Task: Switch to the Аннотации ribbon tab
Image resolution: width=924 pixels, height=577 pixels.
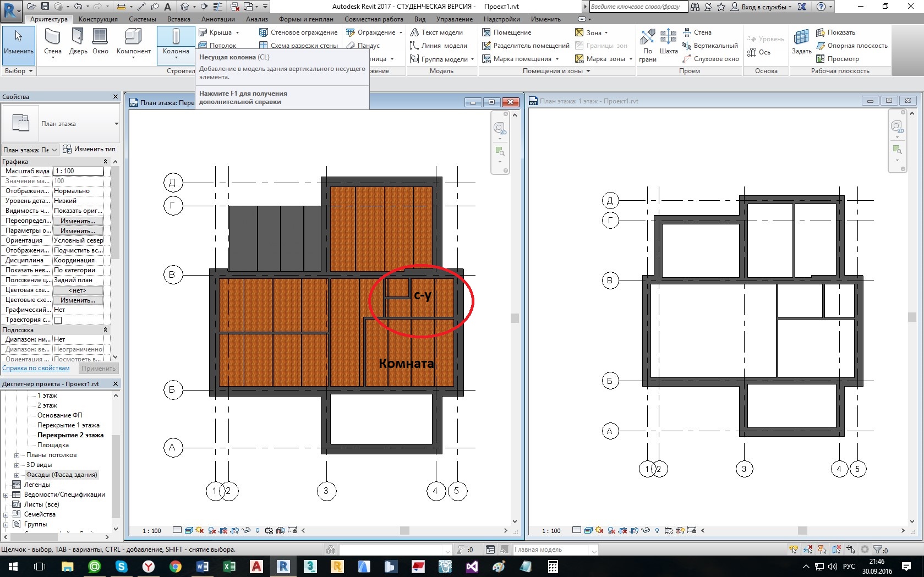Action: click(x=218, y=19)
